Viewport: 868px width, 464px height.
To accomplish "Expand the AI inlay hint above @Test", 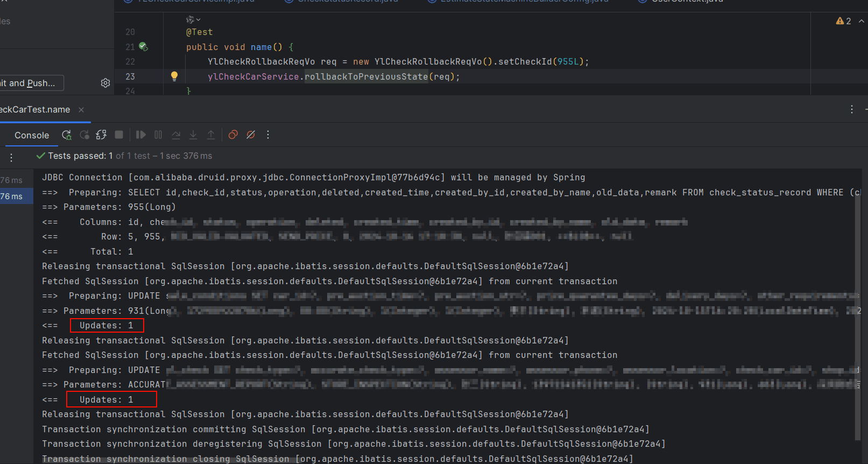I will [x=193, y=20].
